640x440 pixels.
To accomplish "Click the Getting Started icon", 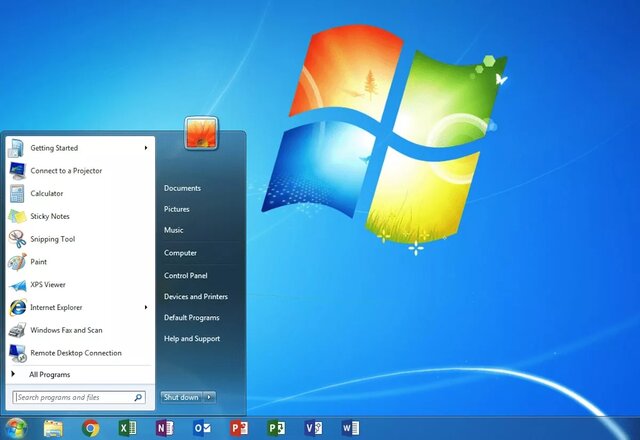I will point(17,148).
